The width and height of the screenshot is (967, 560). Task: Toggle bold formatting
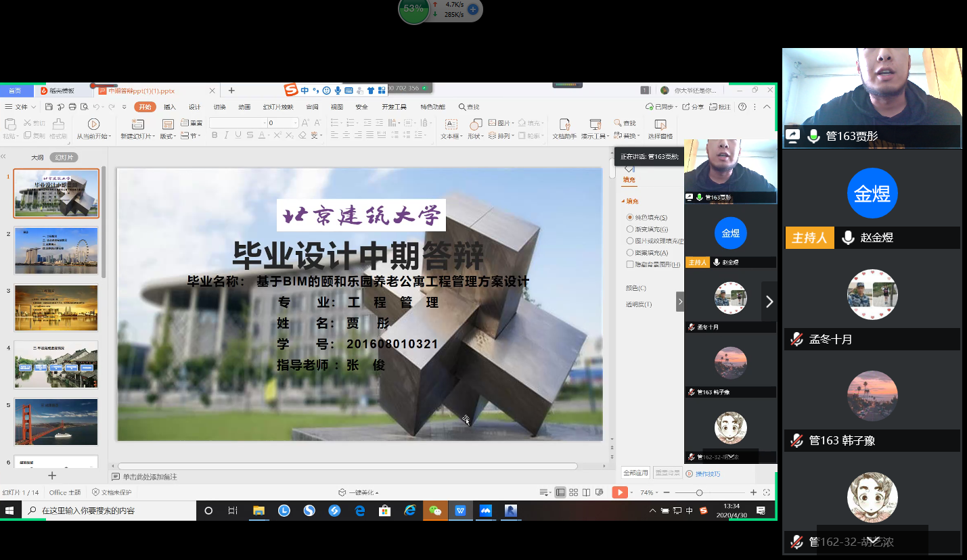pyautogui.click(x=214, y=135)
